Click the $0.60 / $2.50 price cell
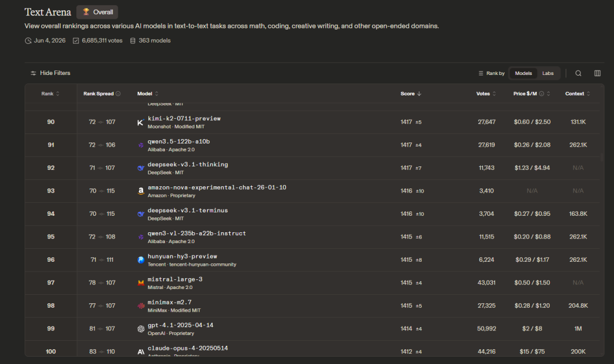Image resolution: width=614 pixels, height=364 pixels. (x=532, y=122)
